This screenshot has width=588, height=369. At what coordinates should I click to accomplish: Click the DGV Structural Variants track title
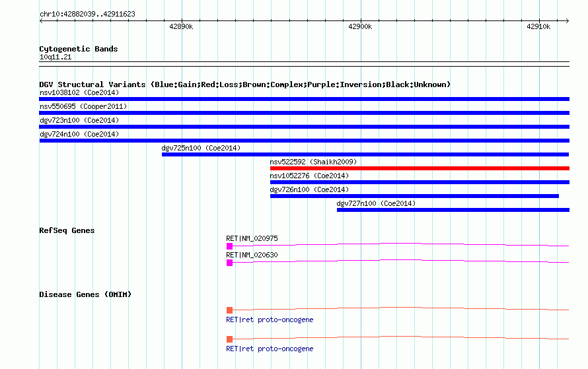[245, 84]
